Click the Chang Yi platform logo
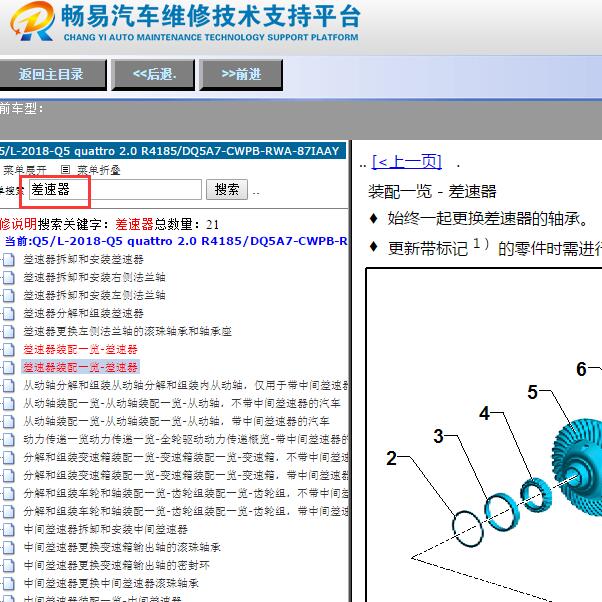Viewport: 602px width, 602px height. [x=32, y=21]
